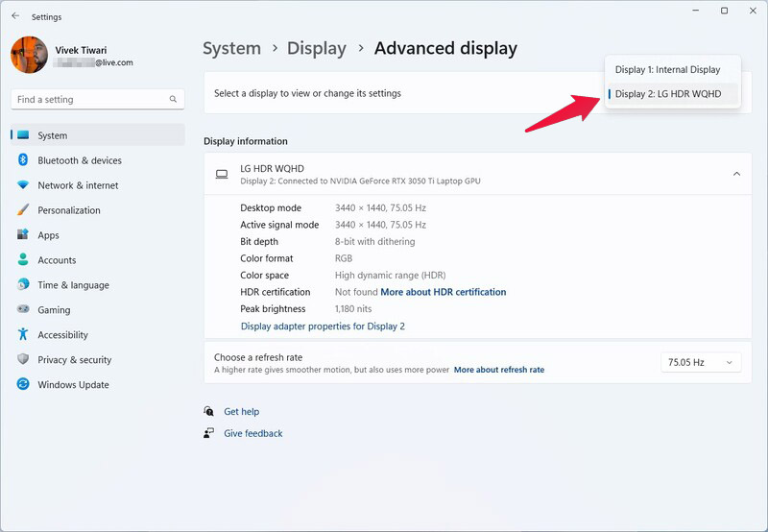Click Vivek Tiwari profile picture
The width and height of the screenshot is (768, 532).
[x=30, y=55]
